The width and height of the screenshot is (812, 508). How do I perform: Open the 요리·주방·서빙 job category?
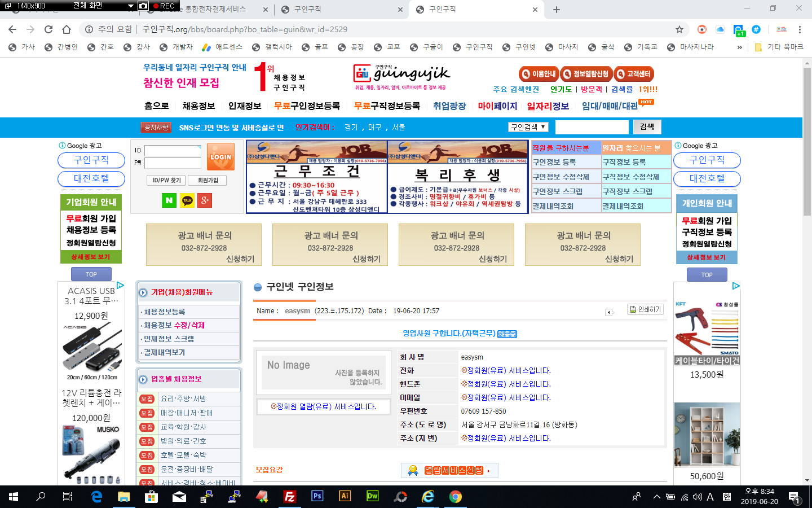coord(183,398)
